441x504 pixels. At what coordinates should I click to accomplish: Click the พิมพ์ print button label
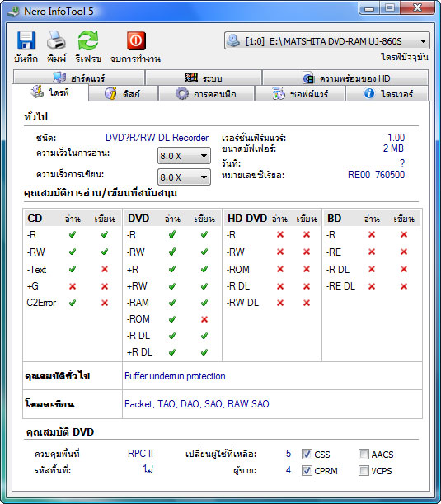[x=56, y=59]
